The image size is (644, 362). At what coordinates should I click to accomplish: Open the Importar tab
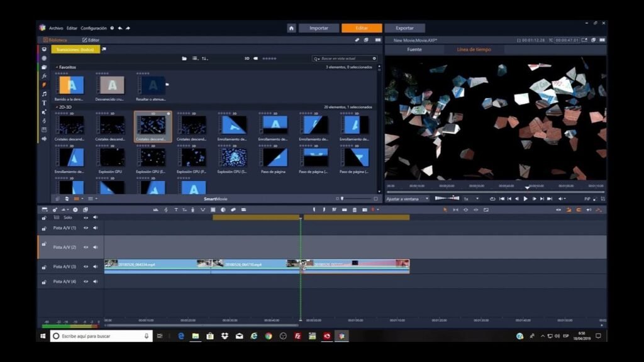tap(319, 28)
